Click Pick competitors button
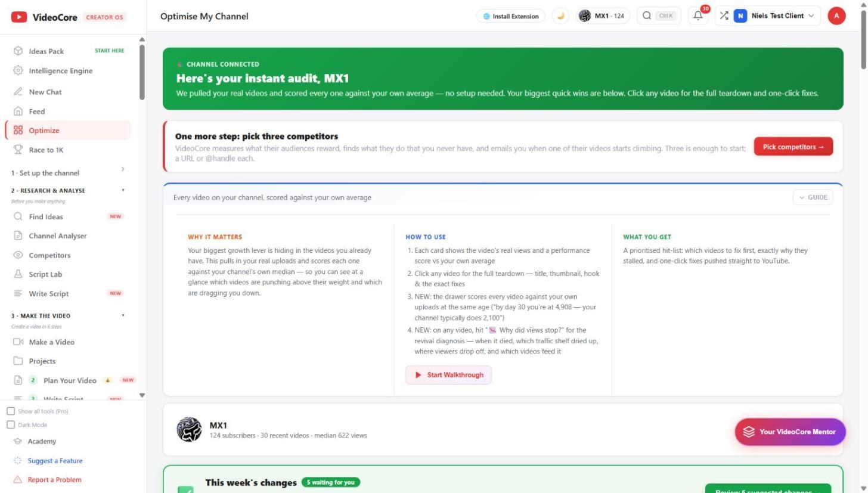Screen dimensions: 868x493 point(793,147)
